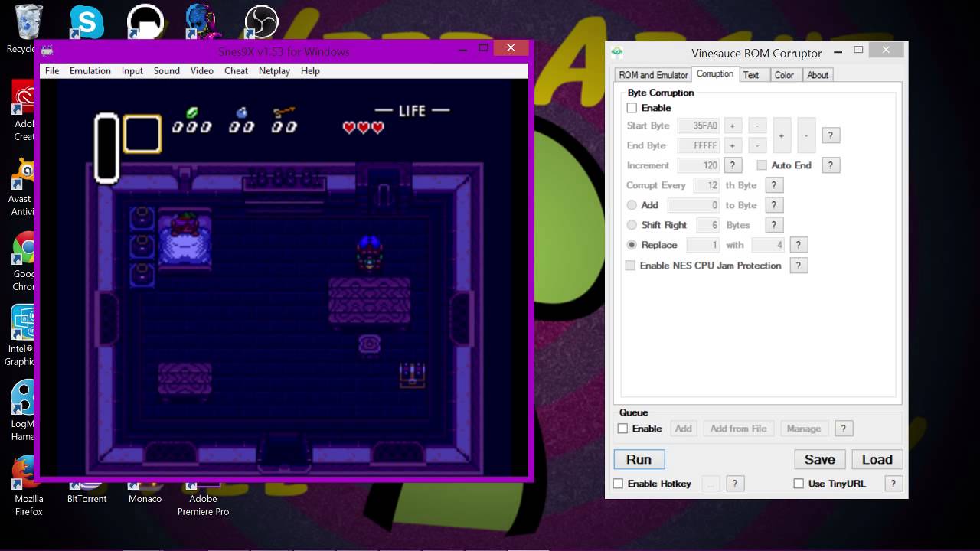Viewport: 980px width, 551px height.
Task: Toggle the Use TinyURL checkbox
Action: click(x=799, y=484)
